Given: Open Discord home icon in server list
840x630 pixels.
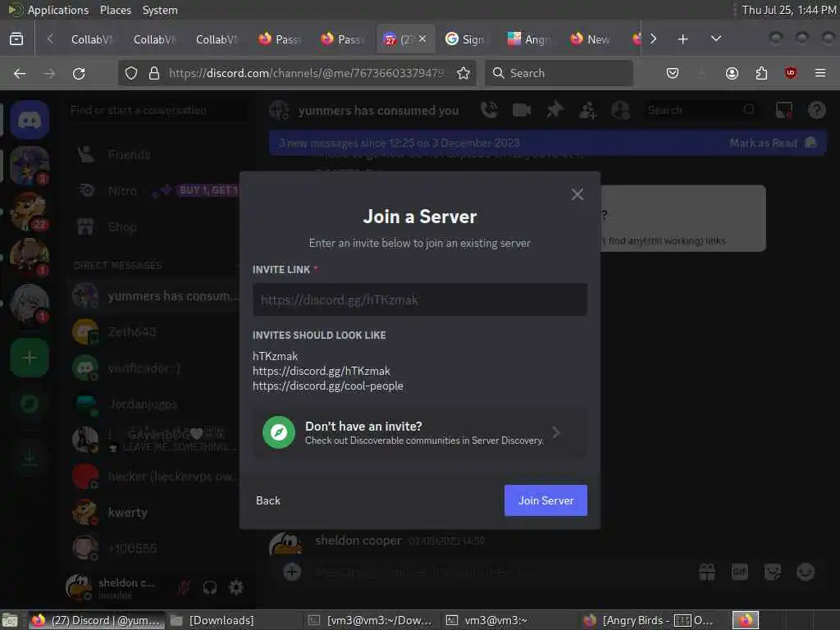Looking at the screenshot, I should click(30, 120).
